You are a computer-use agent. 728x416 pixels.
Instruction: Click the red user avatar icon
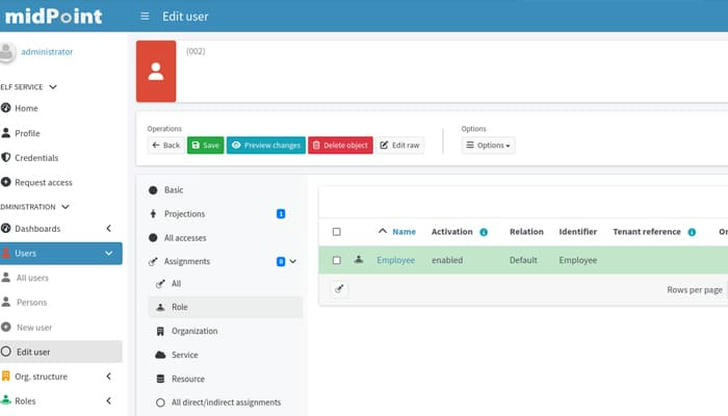(x=155, y=71)
